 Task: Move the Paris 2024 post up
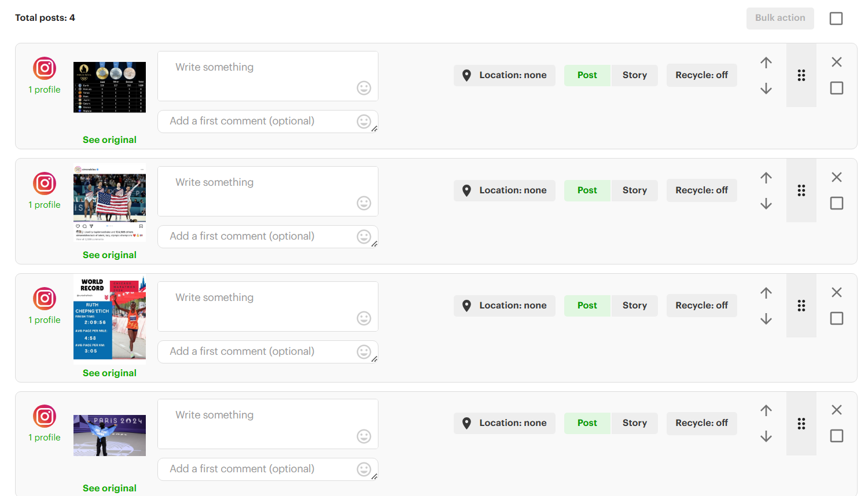766,410
